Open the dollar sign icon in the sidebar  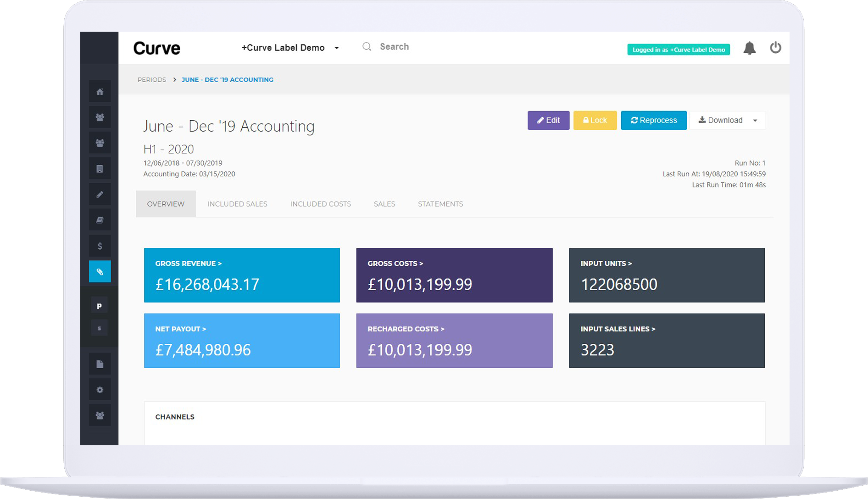click(x=100, y=246)
